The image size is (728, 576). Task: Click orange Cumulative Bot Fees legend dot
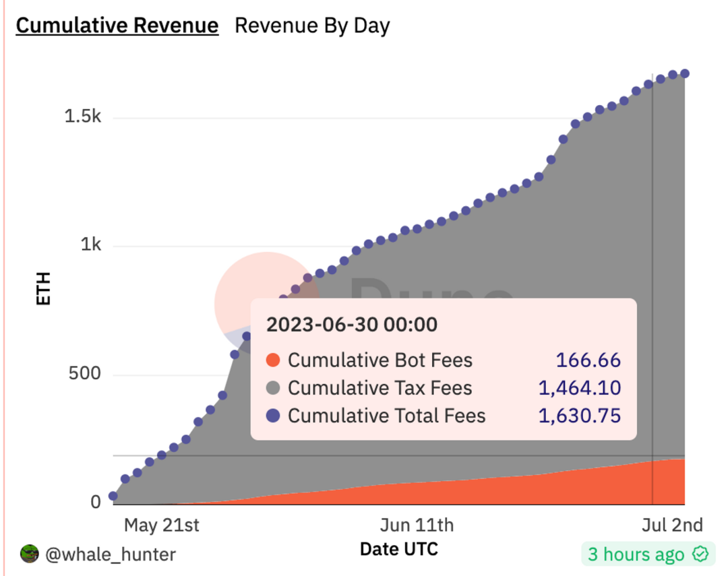273,360
